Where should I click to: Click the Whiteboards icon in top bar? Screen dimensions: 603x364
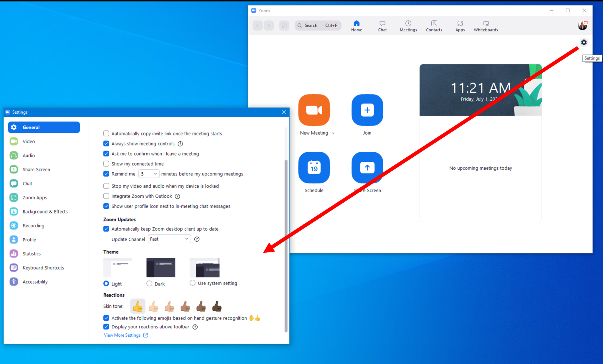[x=486, y=26]
